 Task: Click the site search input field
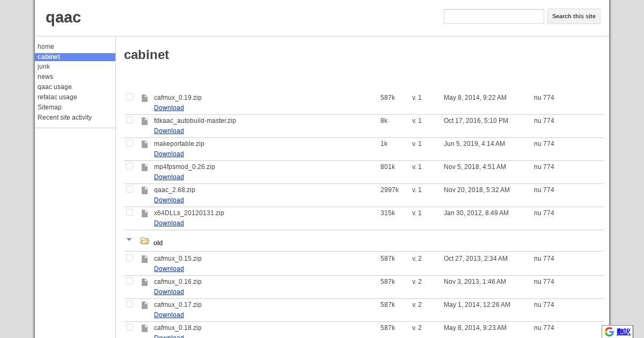click(x=494, y=16)
